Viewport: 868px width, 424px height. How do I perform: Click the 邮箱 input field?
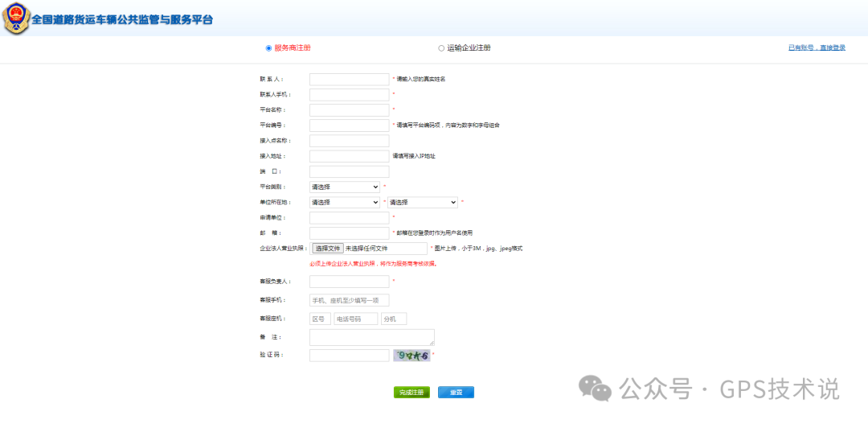350,233
